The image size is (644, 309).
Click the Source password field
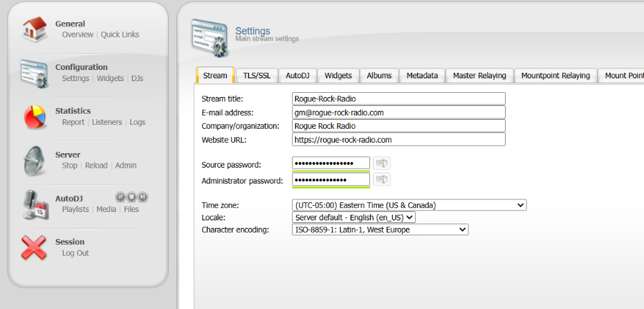point(331,164)
